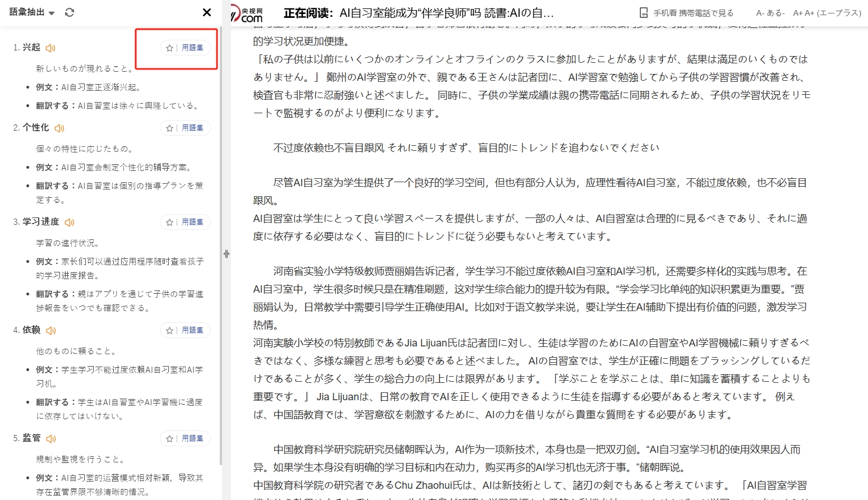Click paragraph starting 尽管AI自习室为学生提供了
The image size is (868, 500).
click(x=530, y=191)
